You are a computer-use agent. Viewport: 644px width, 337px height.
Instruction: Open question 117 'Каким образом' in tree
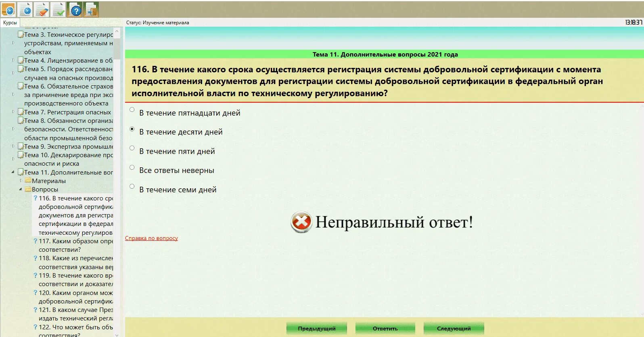(76, 245)
